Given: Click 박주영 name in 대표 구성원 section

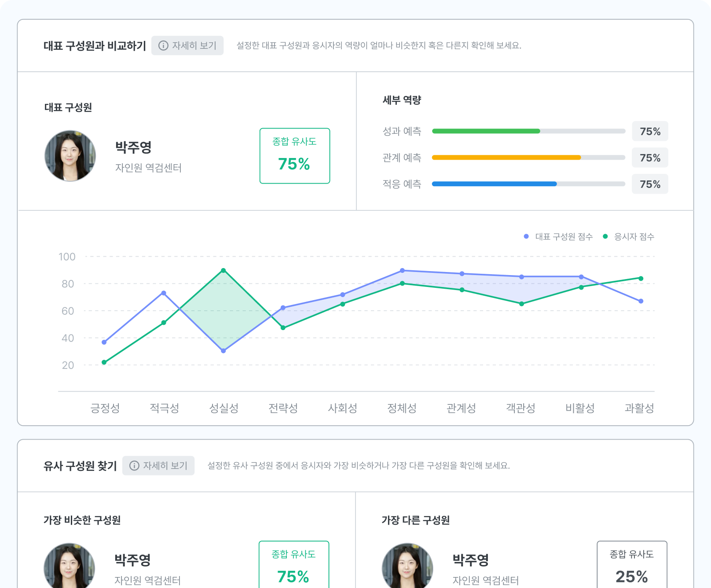Looking at the screenshot, I should 133,147.
